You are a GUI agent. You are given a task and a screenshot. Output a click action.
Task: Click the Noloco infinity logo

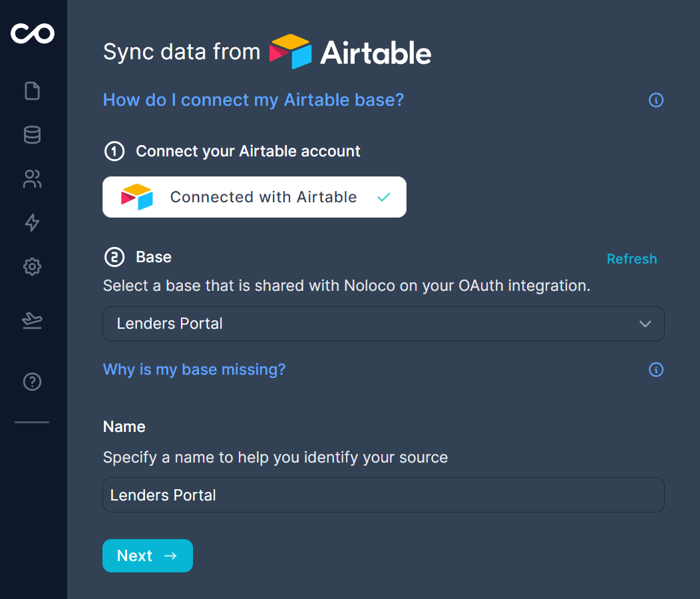pyautogui.click(x=33, y=33)
